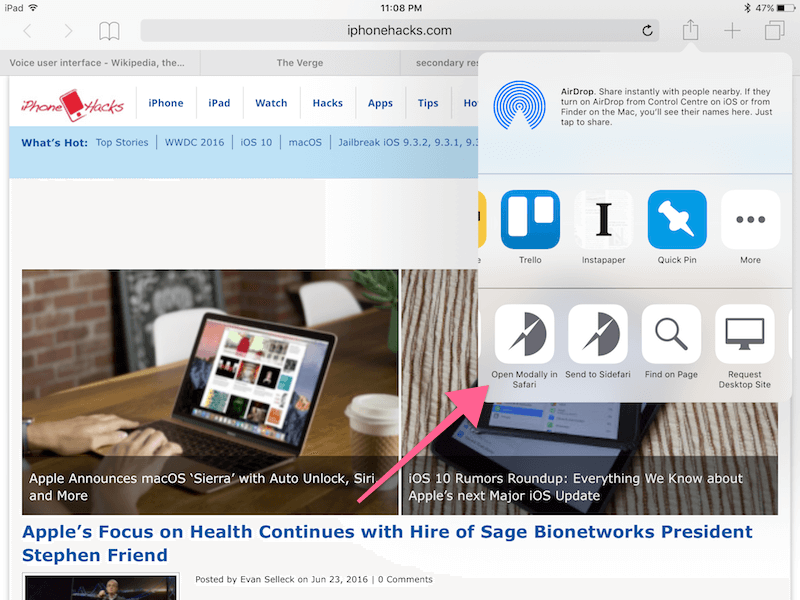Screen dimensions: 800x600
Task: Tap the Trello share icon
Action: 530,219
